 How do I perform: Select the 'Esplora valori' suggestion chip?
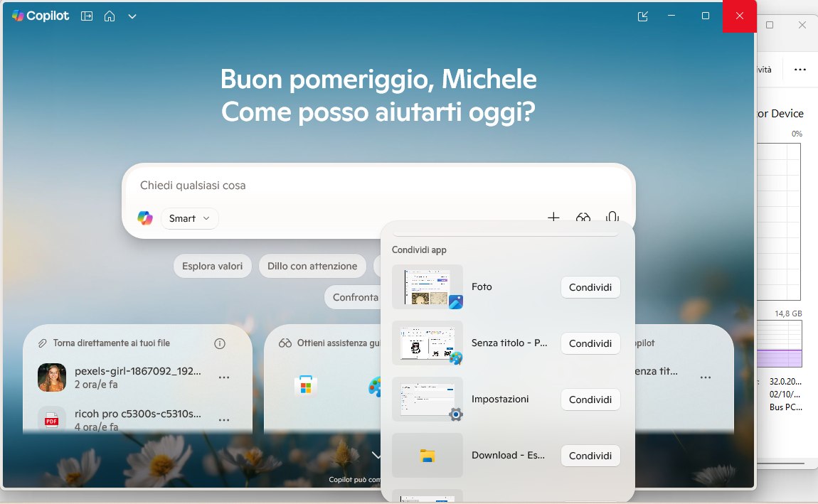[213, 266]
